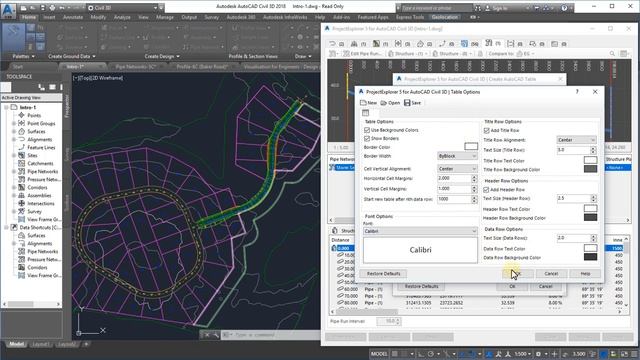
Task: Open Active Drawing View dropdown in Toolspace
Action: 31,98
